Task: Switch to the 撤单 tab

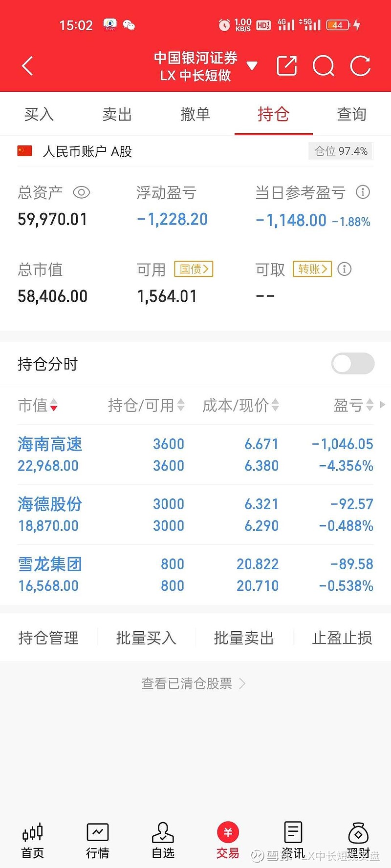Action: (x=195, y=114)
